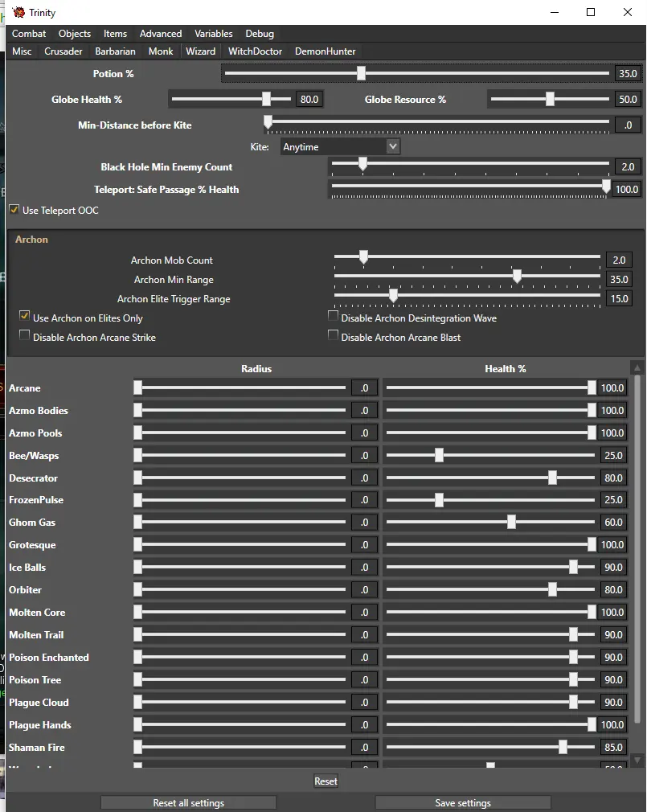
Task: Open the Variables tab
Action: [x=213, y=34]
